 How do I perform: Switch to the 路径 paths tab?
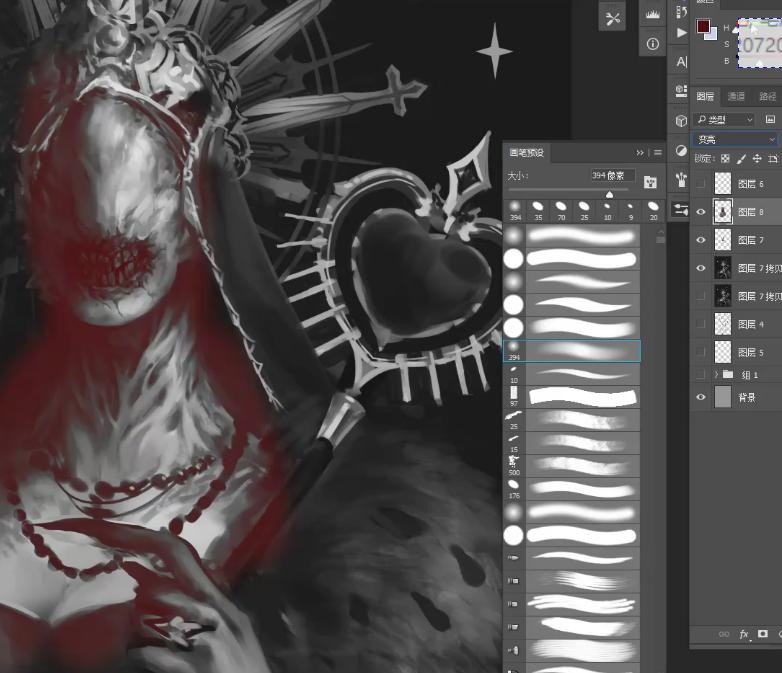pos(767,97)
